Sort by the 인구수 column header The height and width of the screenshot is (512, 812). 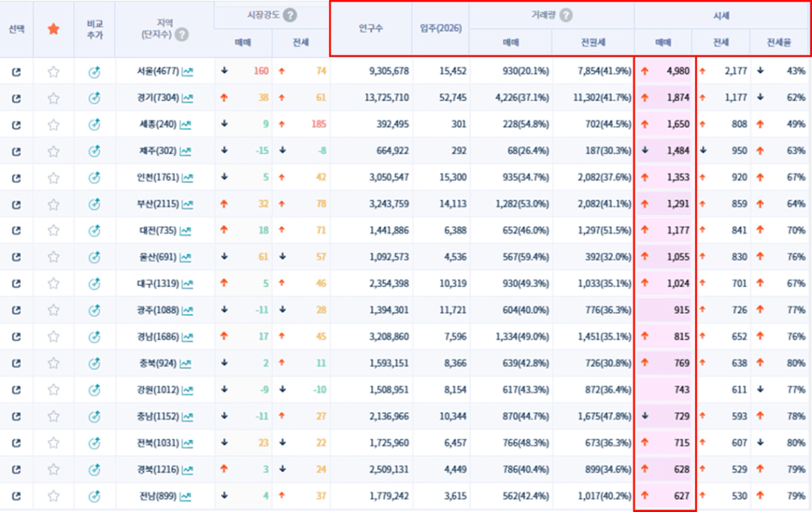371,29
